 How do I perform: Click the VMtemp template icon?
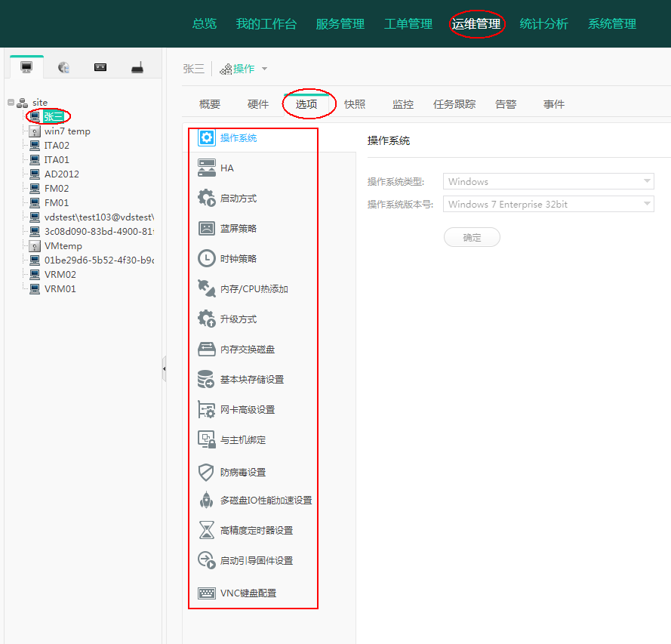pos(35,246)
